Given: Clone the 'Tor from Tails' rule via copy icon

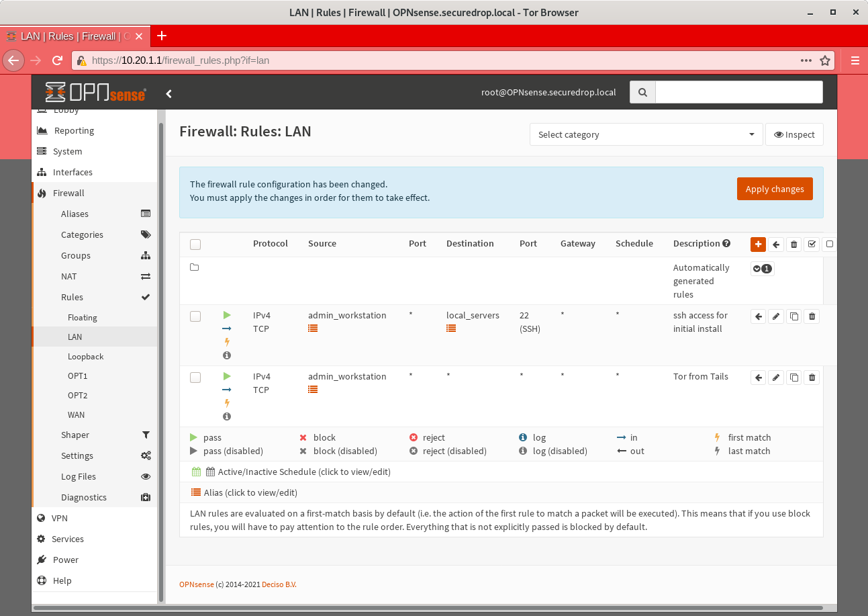Looking at the screenshot, I should pyautogui.click(x=793, y=377).
